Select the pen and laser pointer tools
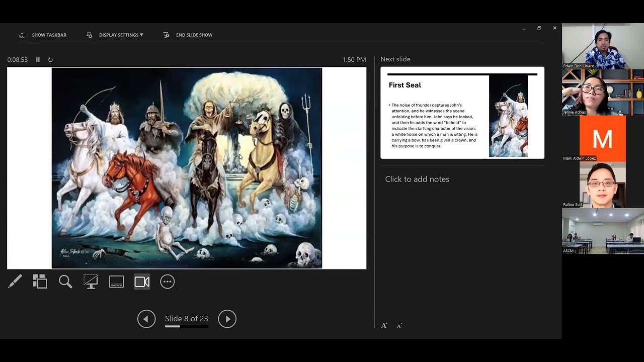This screenshot has height=362, width=644. [x=15, y=282]
